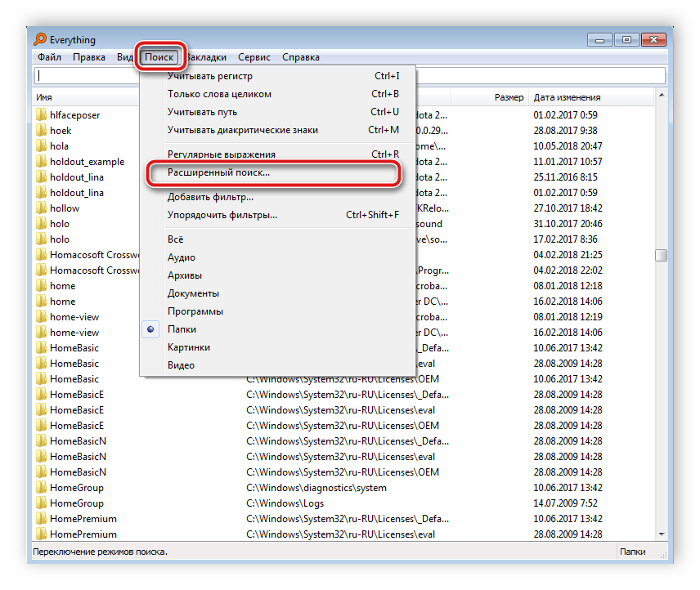This screenshot has width=700, height=590.
Task: Click scrollbar down arrow
Action: [x=662, y=534]
